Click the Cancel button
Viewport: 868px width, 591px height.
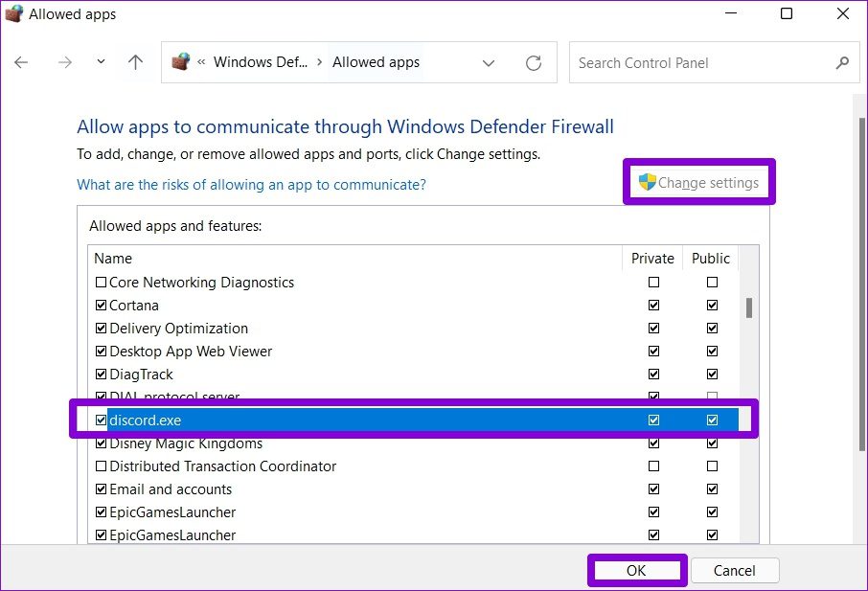click(x=735, y=570)
